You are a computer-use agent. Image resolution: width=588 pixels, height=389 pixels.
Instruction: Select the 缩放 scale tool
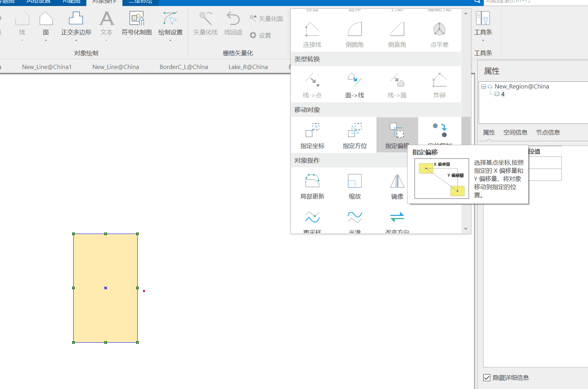click(354, 186)
